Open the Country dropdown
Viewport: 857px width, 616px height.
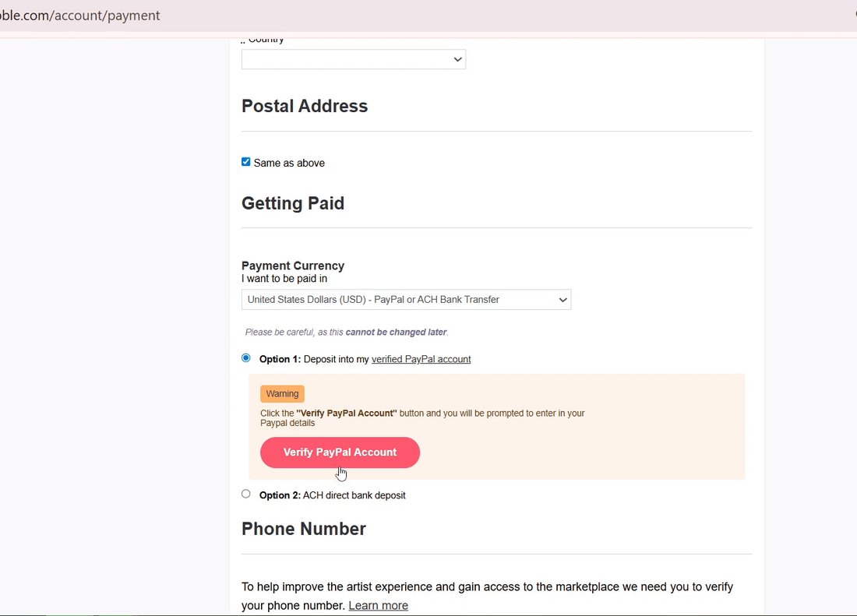(354, 59)
